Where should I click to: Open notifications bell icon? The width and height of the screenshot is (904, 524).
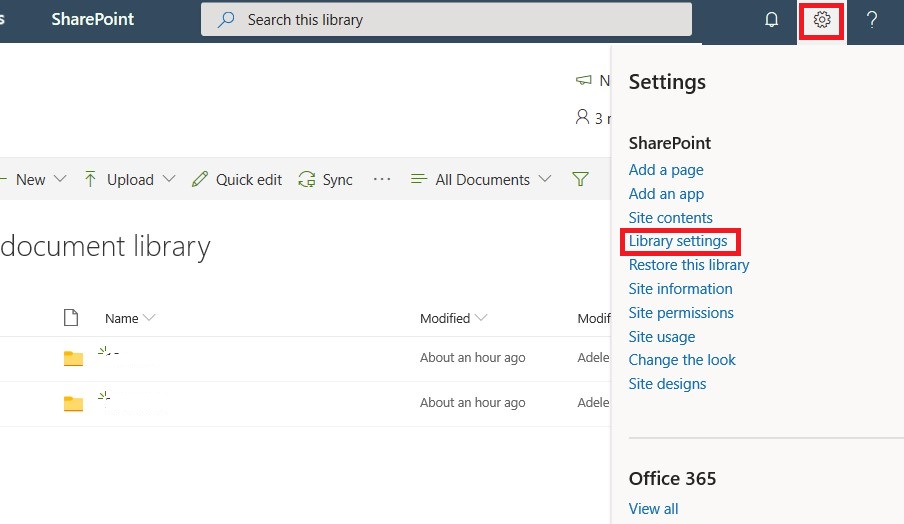[x=771, y=20]
